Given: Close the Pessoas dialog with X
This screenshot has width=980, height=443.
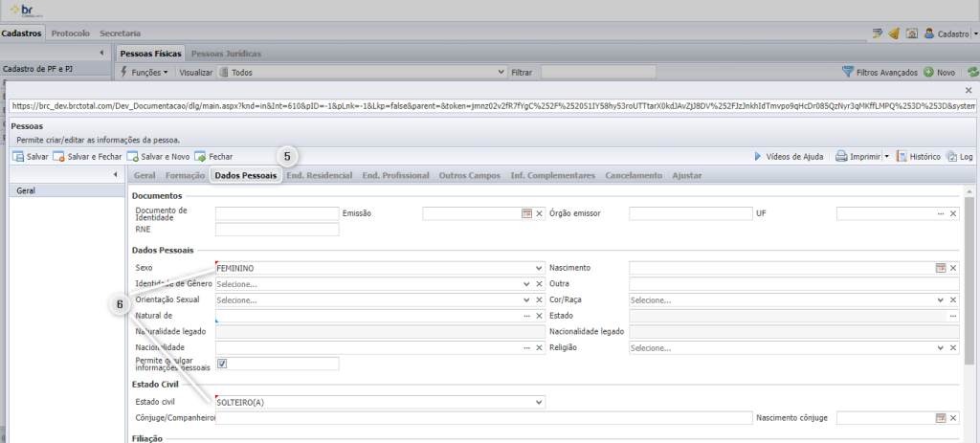Looking at the screenshot, I should click(969, 91).
